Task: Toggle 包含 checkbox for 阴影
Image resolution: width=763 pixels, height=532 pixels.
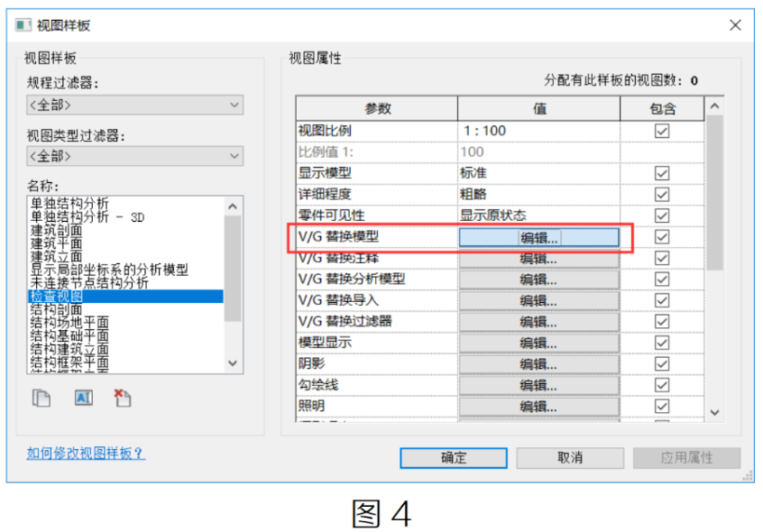Action: 662,363
